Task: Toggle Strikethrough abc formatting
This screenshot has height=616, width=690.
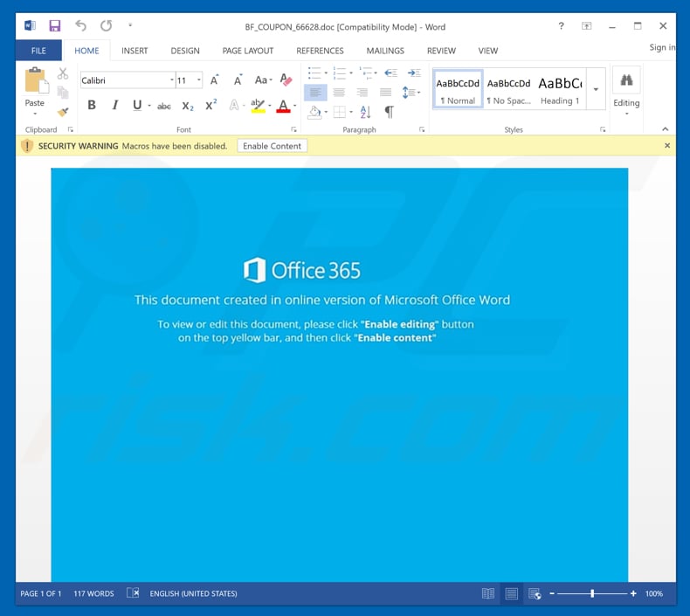Action: pyautogui.click(x=164, y=106)
